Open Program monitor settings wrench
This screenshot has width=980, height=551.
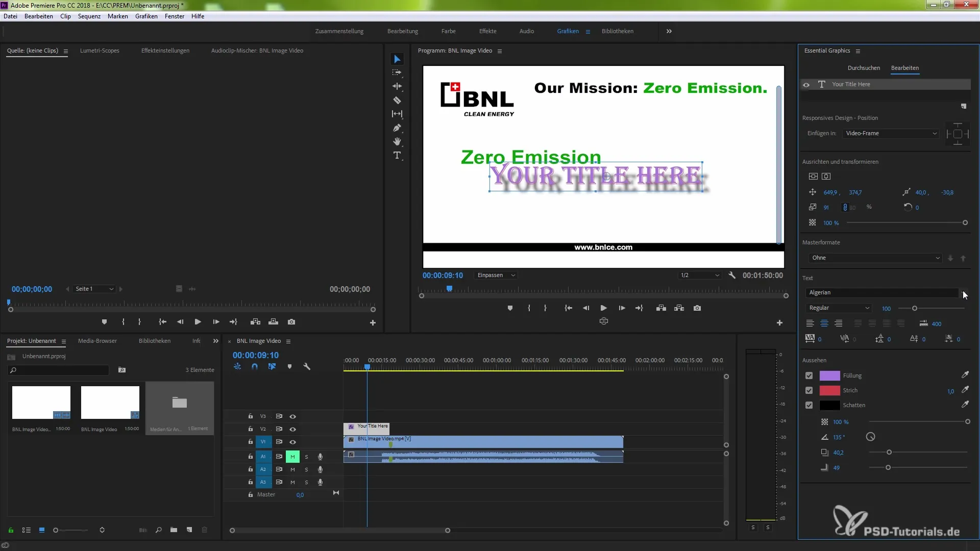(732, 275)
